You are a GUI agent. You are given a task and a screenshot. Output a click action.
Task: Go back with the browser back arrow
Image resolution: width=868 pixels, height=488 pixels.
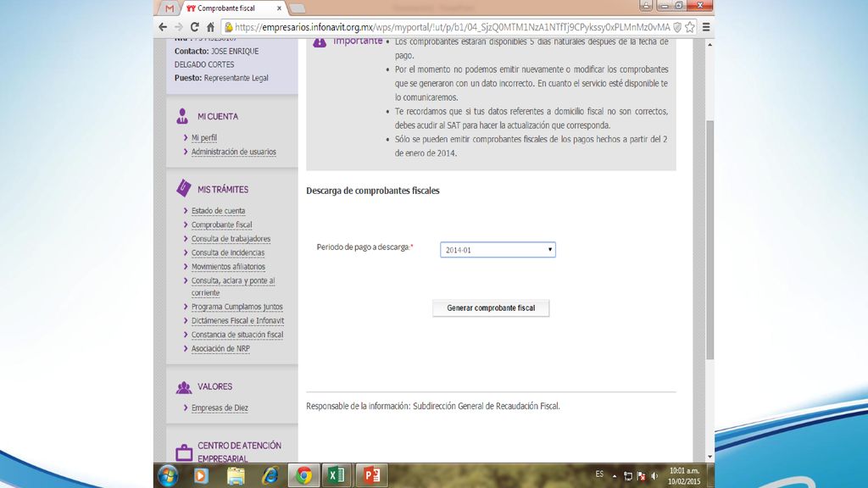point(163,26)
